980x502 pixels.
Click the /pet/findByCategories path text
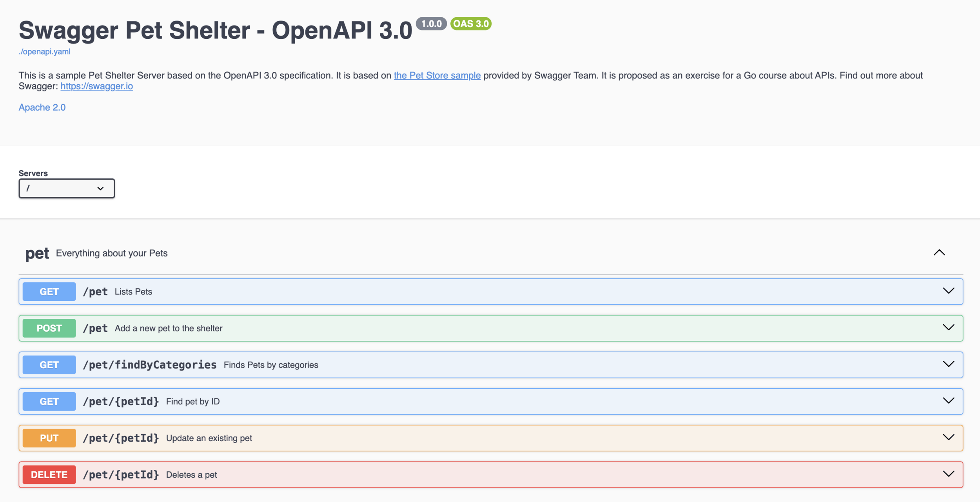click(x=149, y=365)
